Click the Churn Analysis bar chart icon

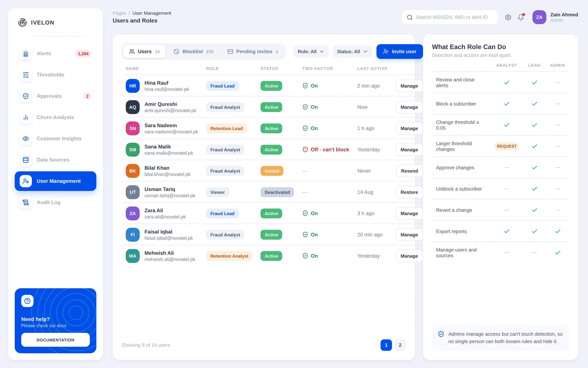point(26,117)
